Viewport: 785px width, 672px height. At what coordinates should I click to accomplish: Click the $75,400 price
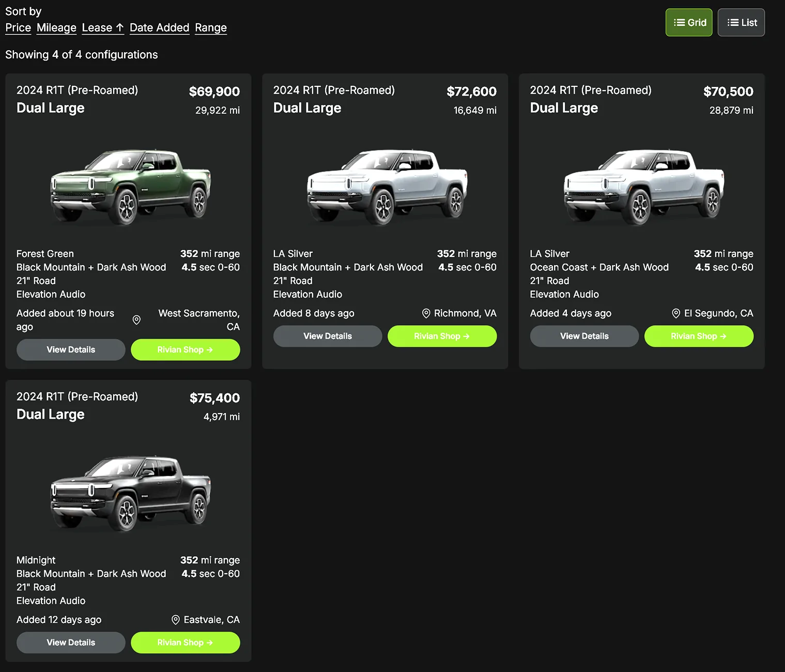point(214,398)
